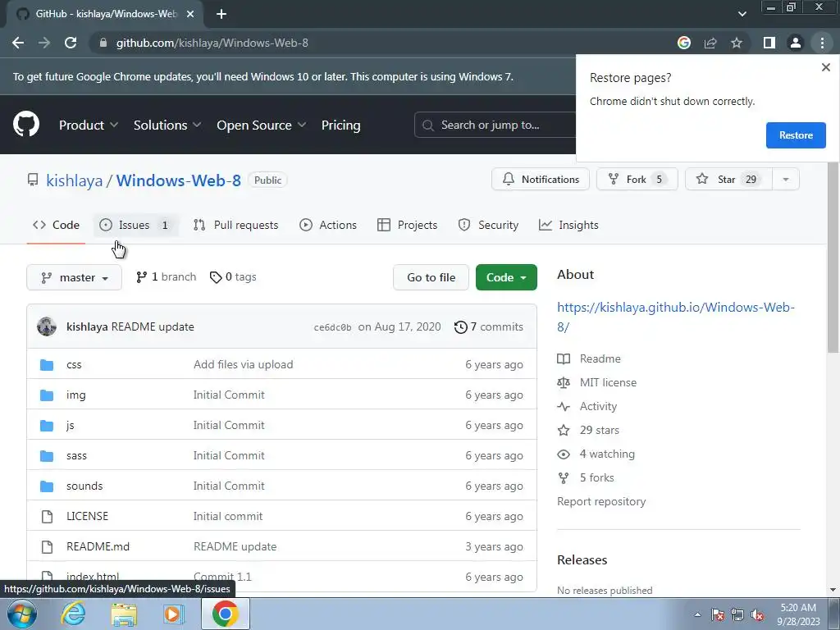Switch to the Pull requests tab
Screen dimensions: 840x630
click(235, 225)
